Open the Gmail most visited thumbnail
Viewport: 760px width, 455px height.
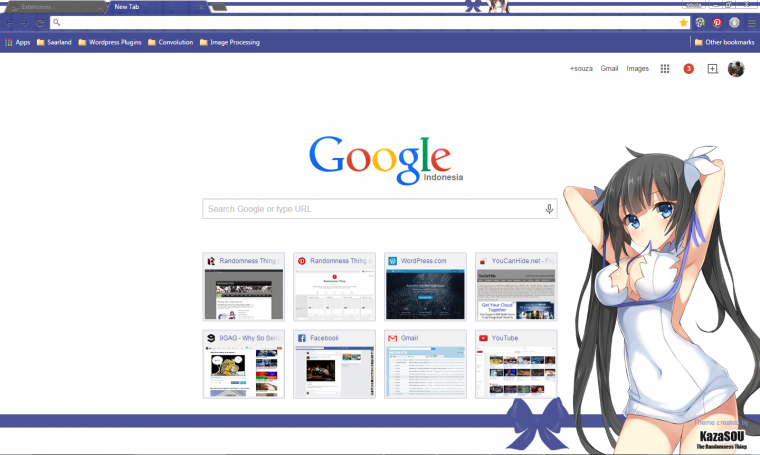pos(425,364)
